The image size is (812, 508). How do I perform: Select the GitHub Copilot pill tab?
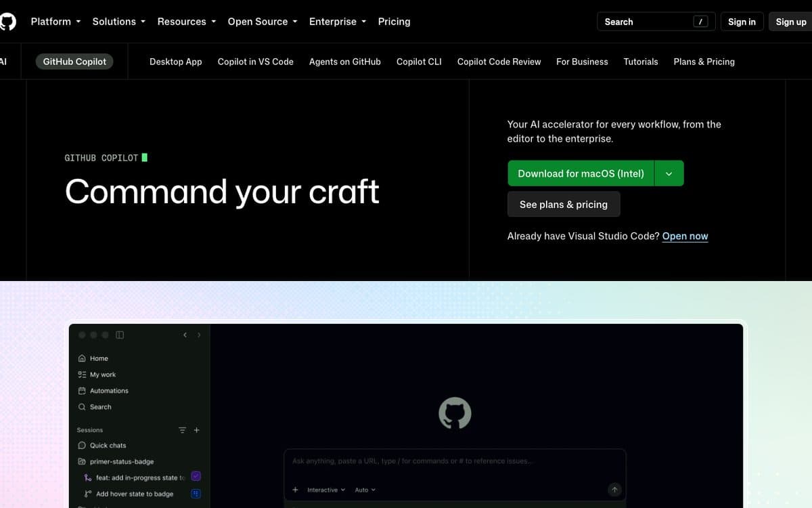74,62
